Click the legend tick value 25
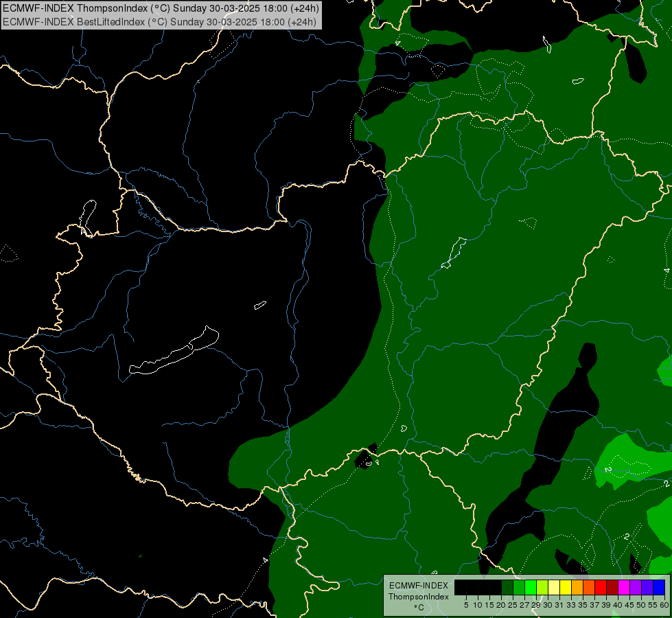672x618 pixels. click(513, 605)
